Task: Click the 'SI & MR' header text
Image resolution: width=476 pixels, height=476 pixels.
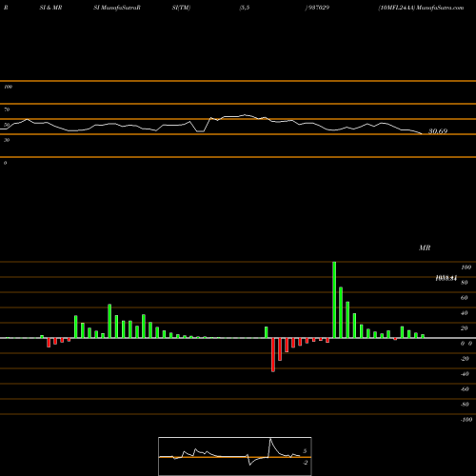Action: point(50,8)
